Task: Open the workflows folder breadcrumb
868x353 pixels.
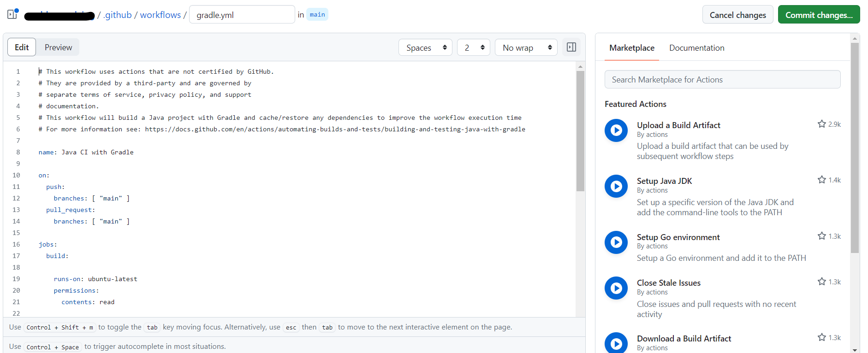Action: pos(161,15)
